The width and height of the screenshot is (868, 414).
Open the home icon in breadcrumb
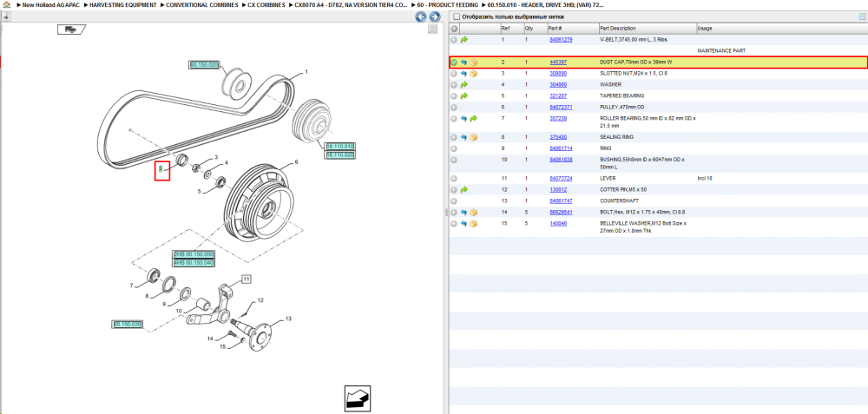coord(7,4)
